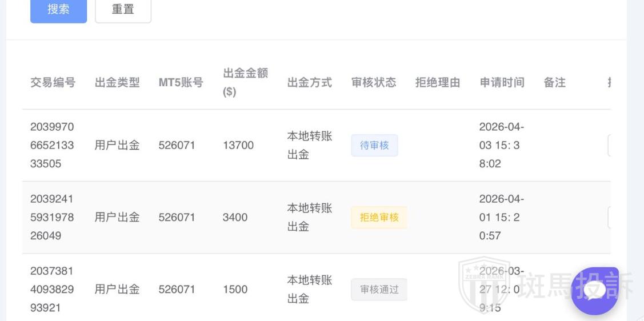
Task: Select transaction number starting with 2039970
Action: tap(52, 145)
